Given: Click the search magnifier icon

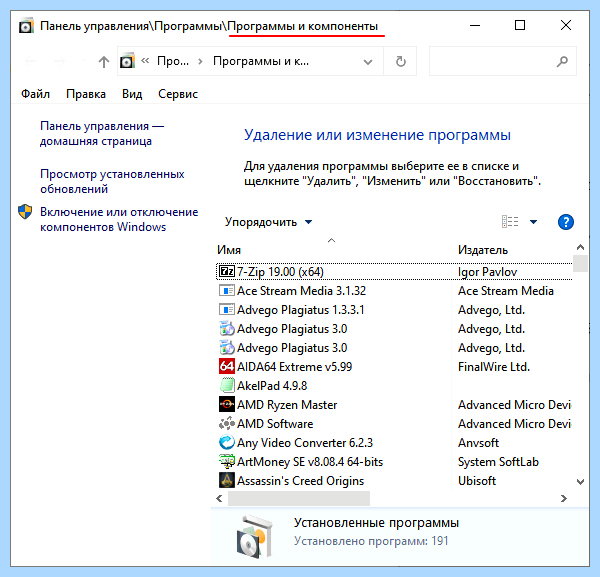Looking at the screenshot, I should (x=562, y=61).
